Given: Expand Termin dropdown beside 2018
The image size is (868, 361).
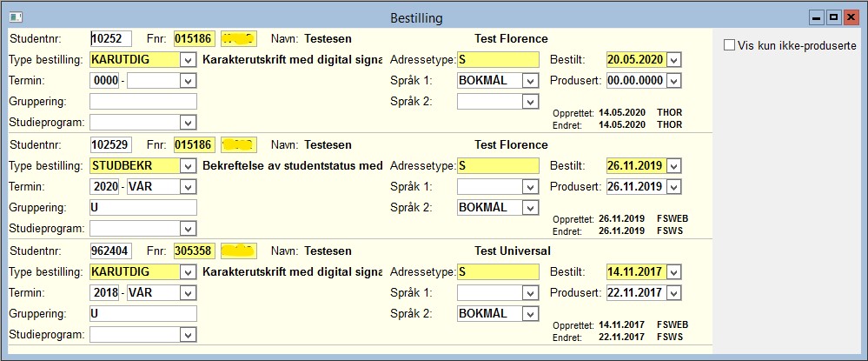Looking at the screenshot, I should pos(189,293).
